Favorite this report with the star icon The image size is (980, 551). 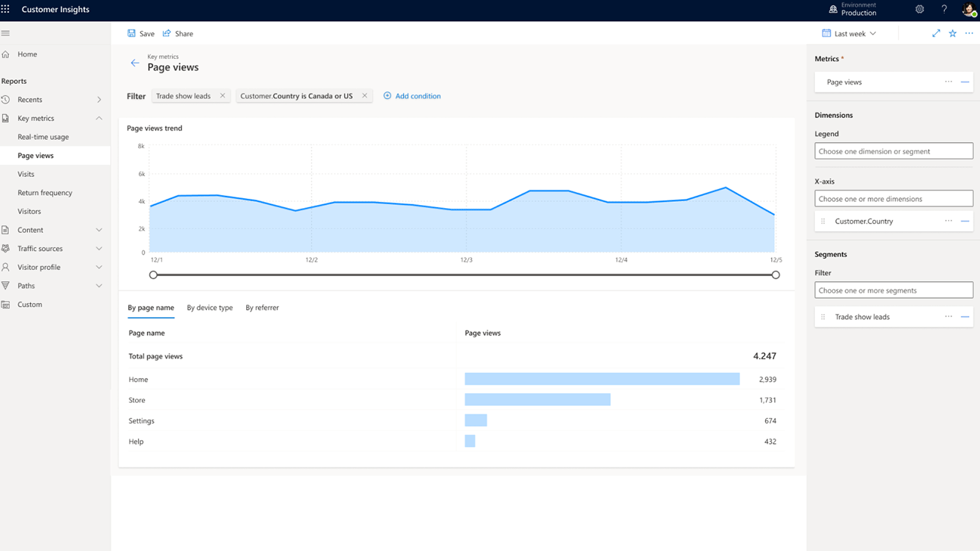(x=952, y=34)
